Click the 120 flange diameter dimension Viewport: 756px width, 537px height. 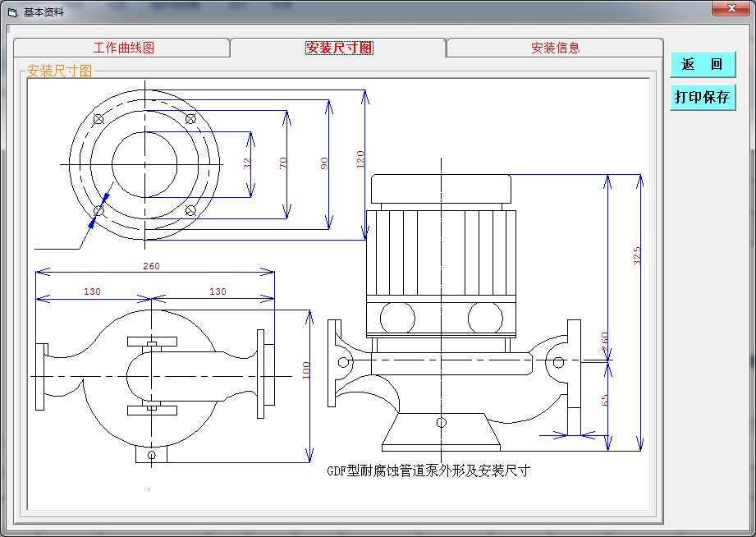(x=360, y=159)
